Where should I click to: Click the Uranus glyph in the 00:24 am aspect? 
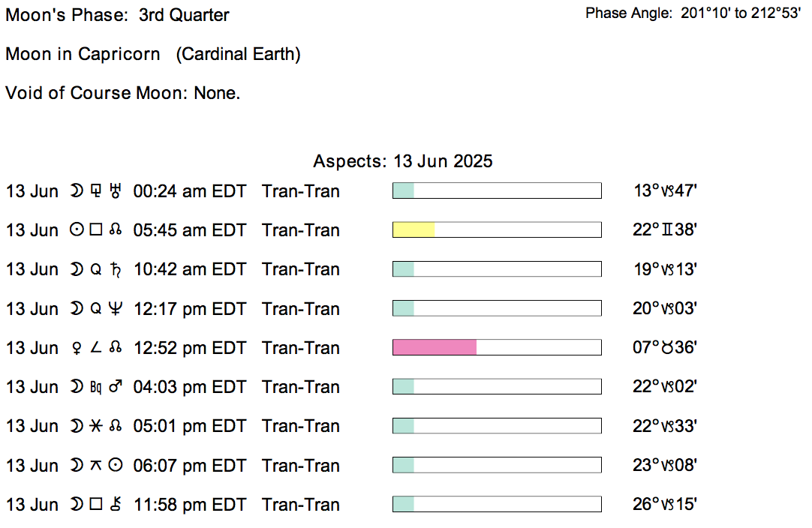(x=115, y=191)
